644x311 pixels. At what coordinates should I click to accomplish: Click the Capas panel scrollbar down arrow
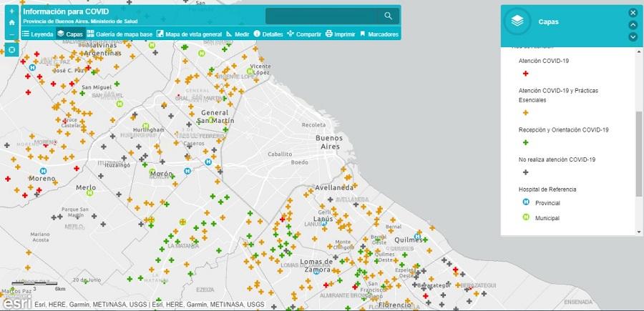tap(639, 232)
